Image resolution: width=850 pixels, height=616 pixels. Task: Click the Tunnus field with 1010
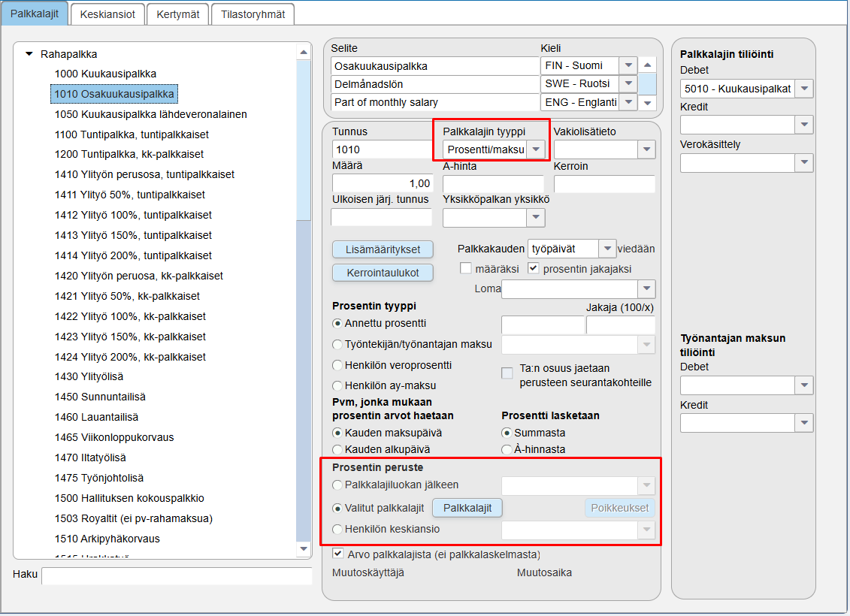(382, 149)
